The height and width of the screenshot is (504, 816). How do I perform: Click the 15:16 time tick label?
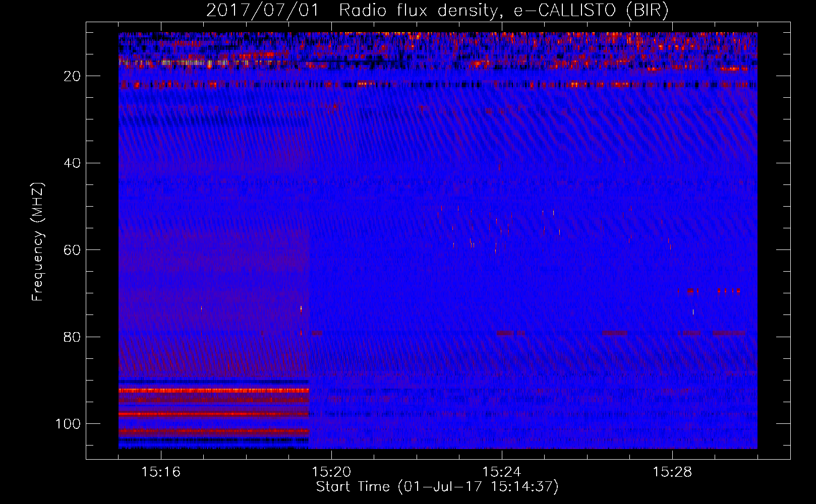point(161,472)
